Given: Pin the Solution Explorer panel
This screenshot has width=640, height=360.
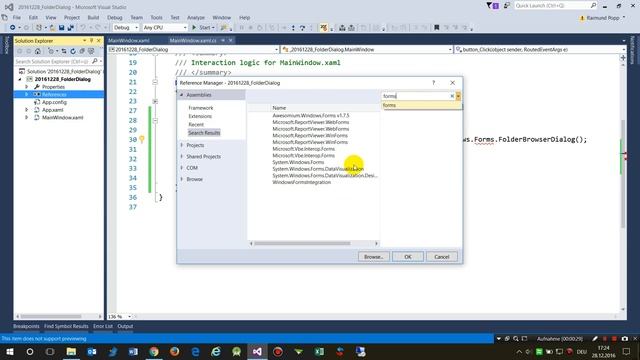Looking at the screenshot, I should (91, 41).
